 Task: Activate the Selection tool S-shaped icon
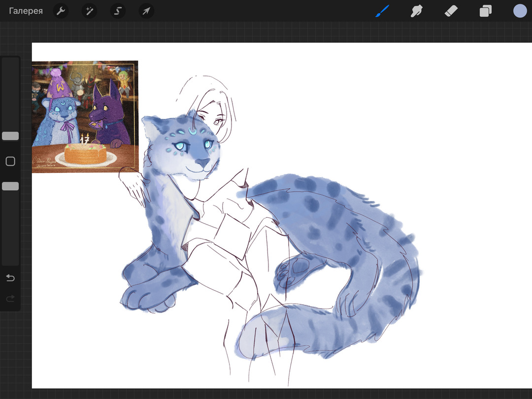point(118,11)
